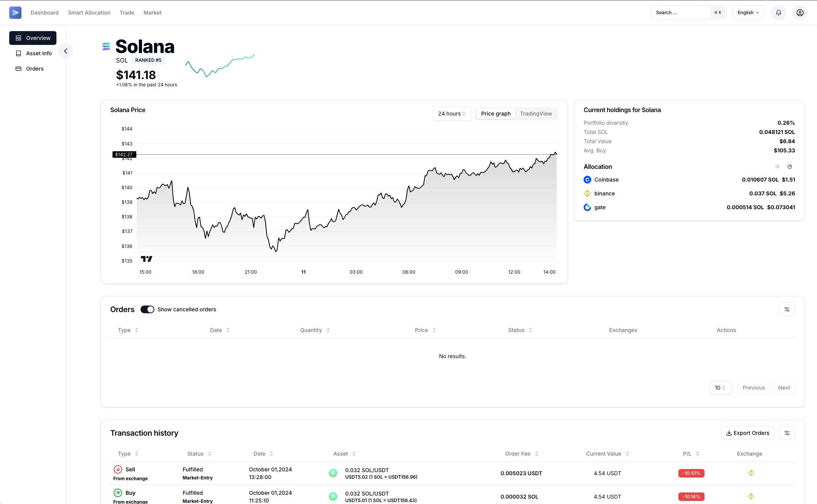Open the 24 hours timeframe dropdown
Image resolution: width=817 pixels, height=504 pixels.
pos(452,114)
